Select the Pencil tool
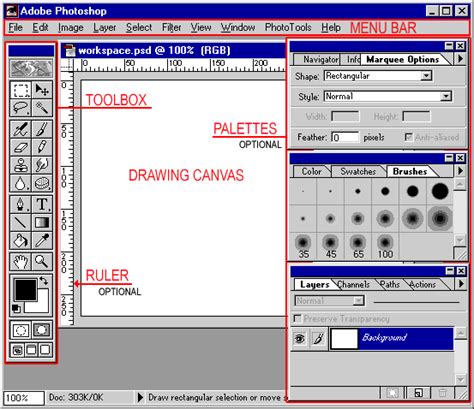This screenshot has width=474, height=409. point(42,147)
